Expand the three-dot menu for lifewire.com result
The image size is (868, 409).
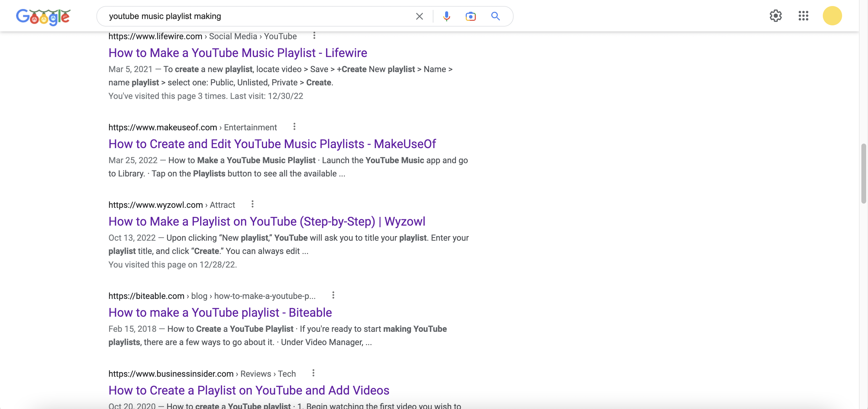pos(314,35)
